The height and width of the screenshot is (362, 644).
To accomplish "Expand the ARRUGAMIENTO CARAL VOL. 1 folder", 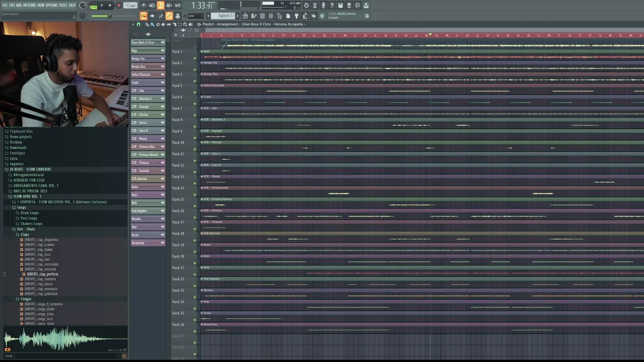I will click(x=33, y=186).
